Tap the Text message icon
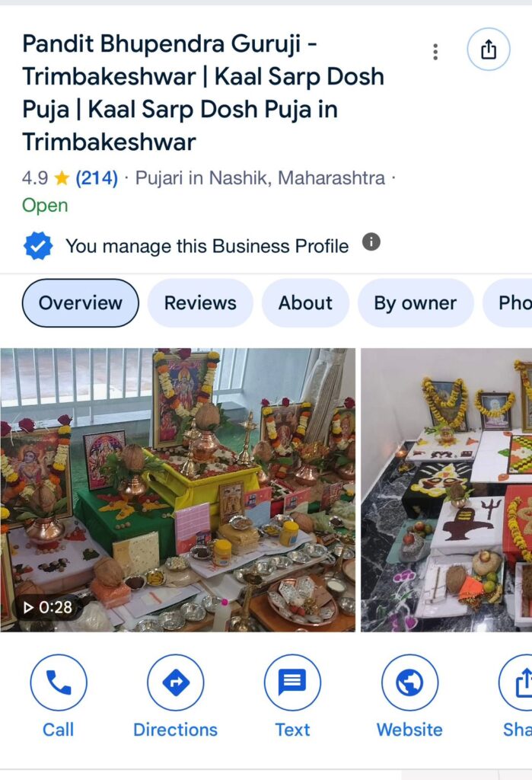The image size is (532, 780). (292, 682)
